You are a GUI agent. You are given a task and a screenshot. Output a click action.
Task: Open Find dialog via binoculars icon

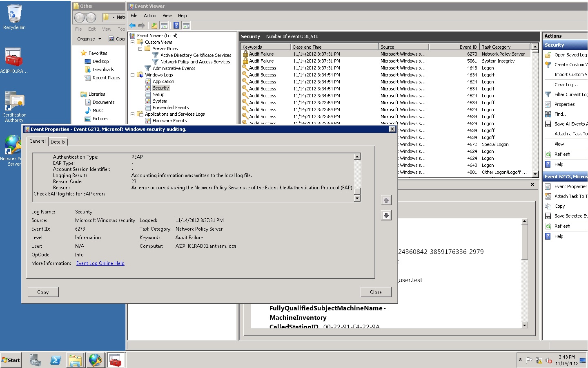pos(548,114)
